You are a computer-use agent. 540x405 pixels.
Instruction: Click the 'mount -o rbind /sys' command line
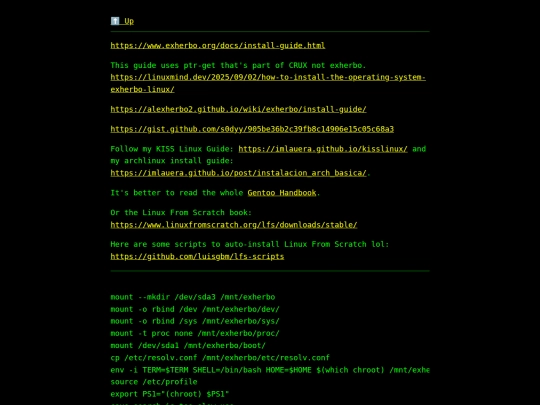point(195,321)
